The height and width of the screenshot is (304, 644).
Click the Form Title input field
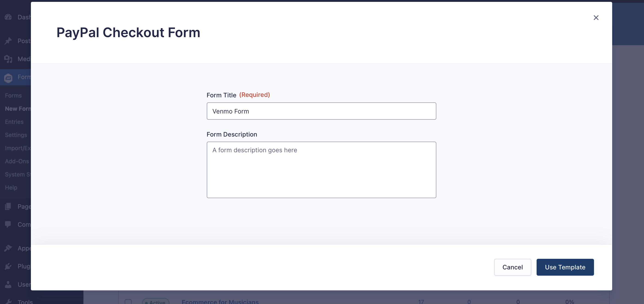coord(321,111)
